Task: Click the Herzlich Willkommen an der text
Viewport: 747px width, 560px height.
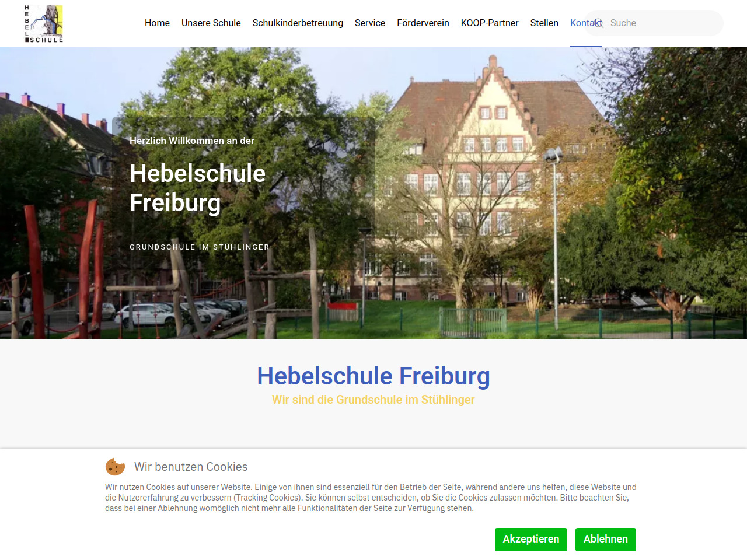Action: click(192, 141)
